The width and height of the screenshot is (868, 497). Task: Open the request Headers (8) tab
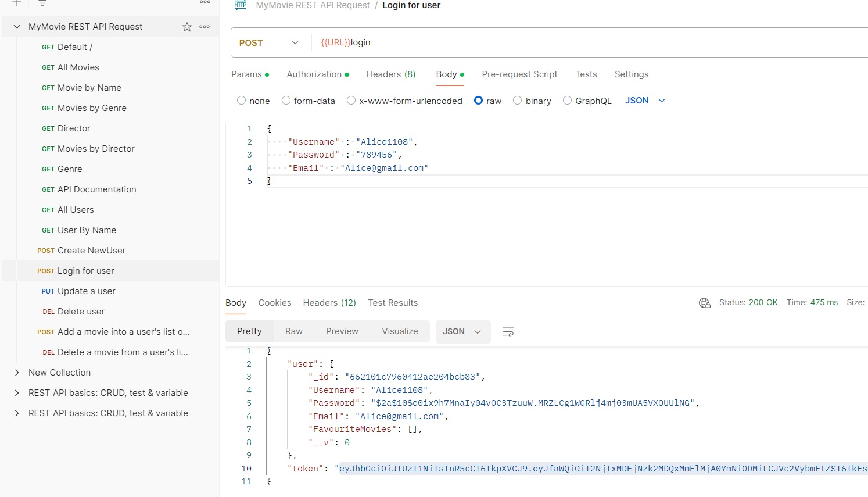(x=391, y=74)
